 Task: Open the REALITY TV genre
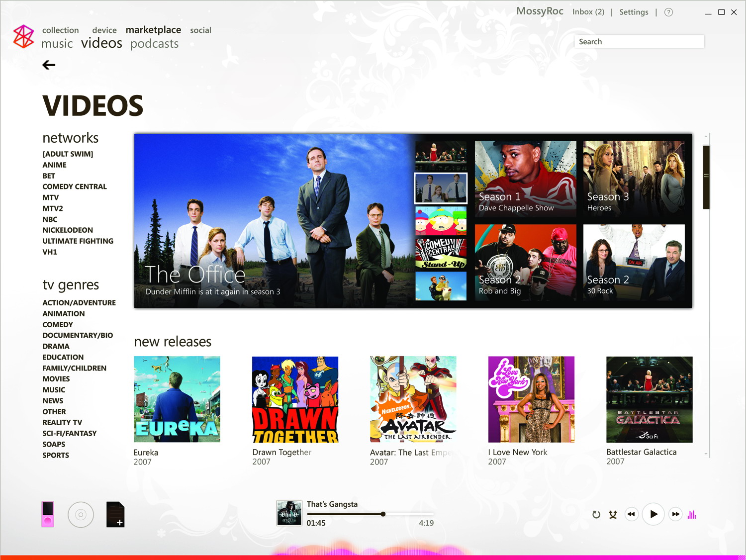click(62, 423)
